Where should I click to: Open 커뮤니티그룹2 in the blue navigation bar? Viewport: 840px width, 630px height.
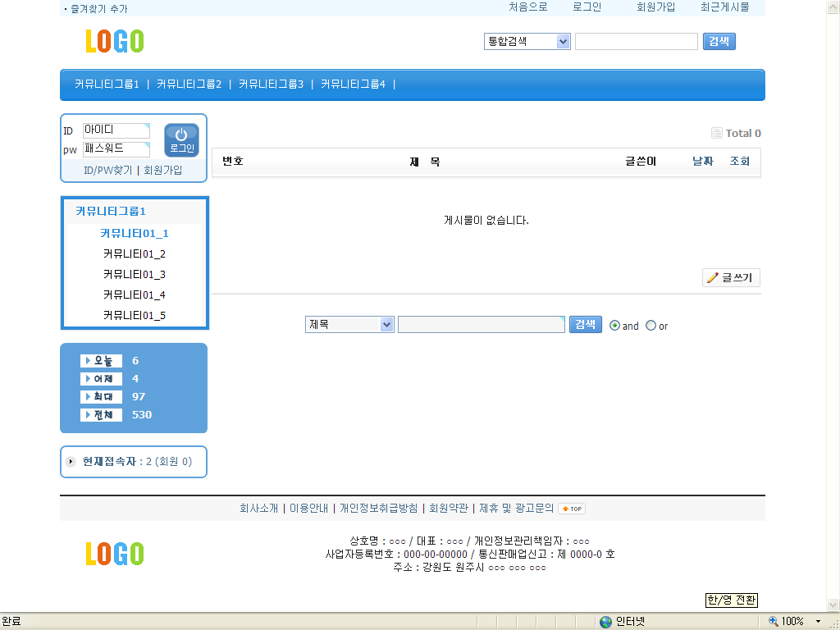click(189, 84)
